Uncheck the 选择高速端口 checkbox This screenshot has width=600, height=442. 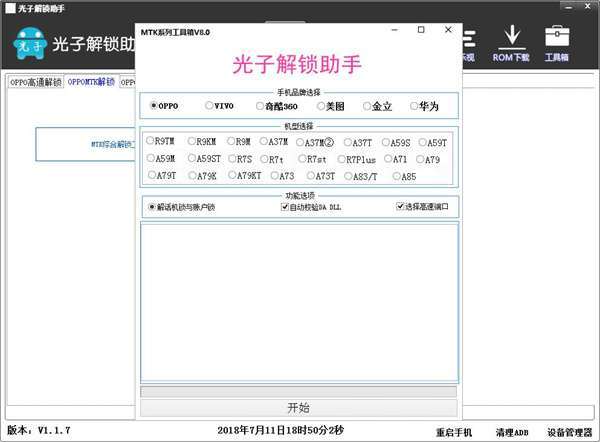[400, 207]
